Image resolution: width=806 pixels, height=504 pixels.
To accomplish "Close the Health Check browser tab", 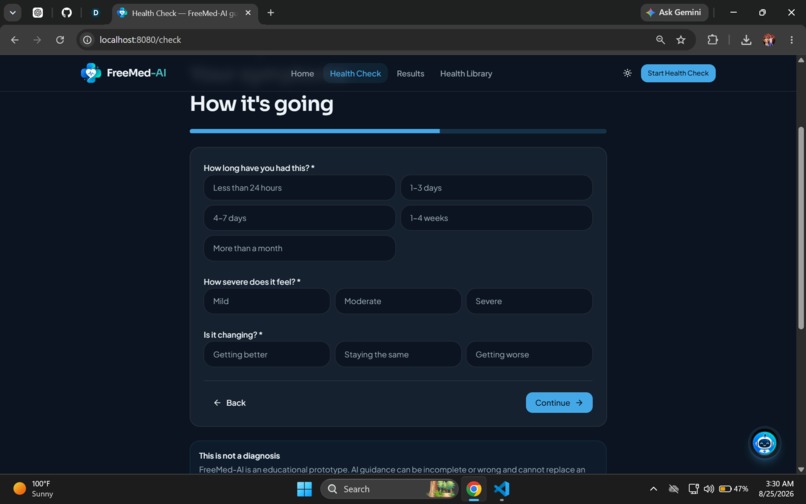I will click(x=248, y=13).
